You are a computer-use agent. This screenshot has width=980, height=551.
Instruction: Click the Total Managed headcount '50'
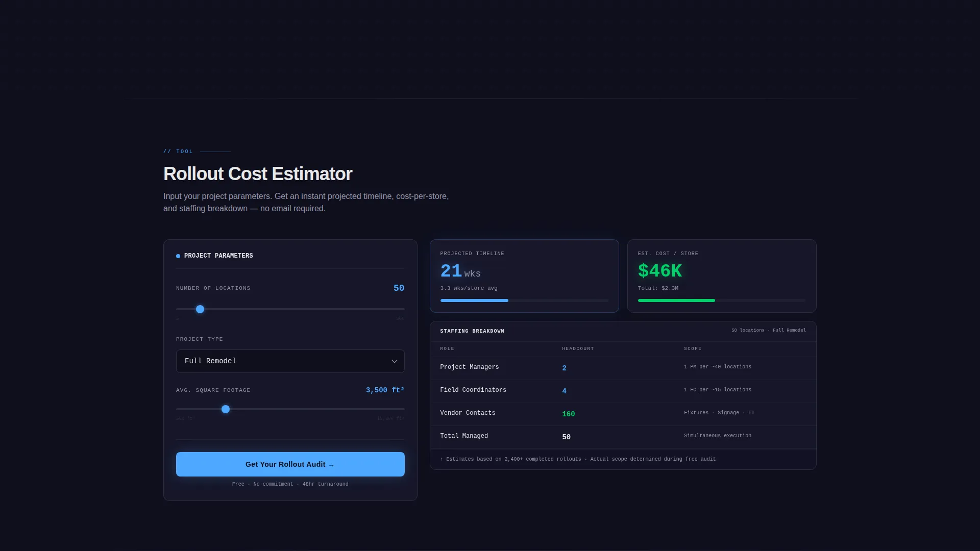(566, 437)
